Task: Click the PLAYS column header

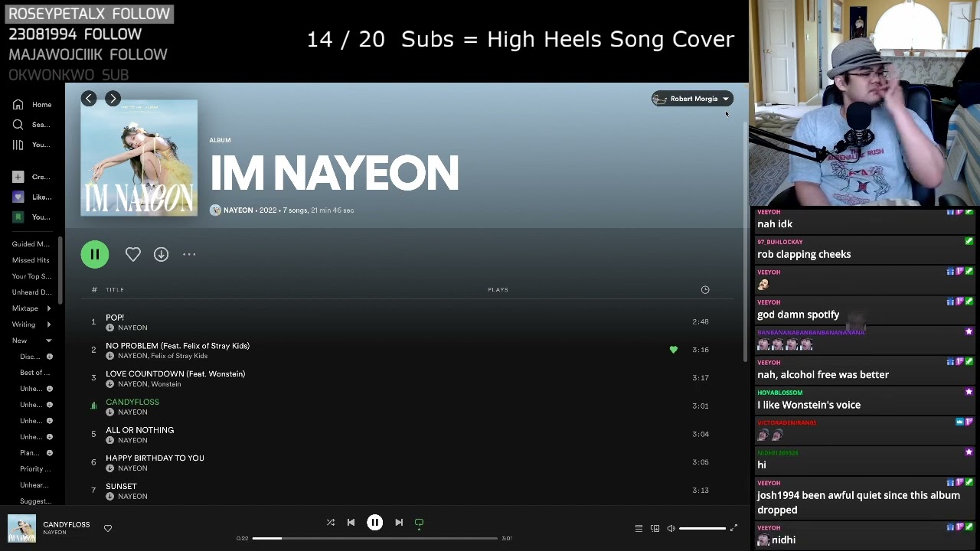Action: coord(498,290)
